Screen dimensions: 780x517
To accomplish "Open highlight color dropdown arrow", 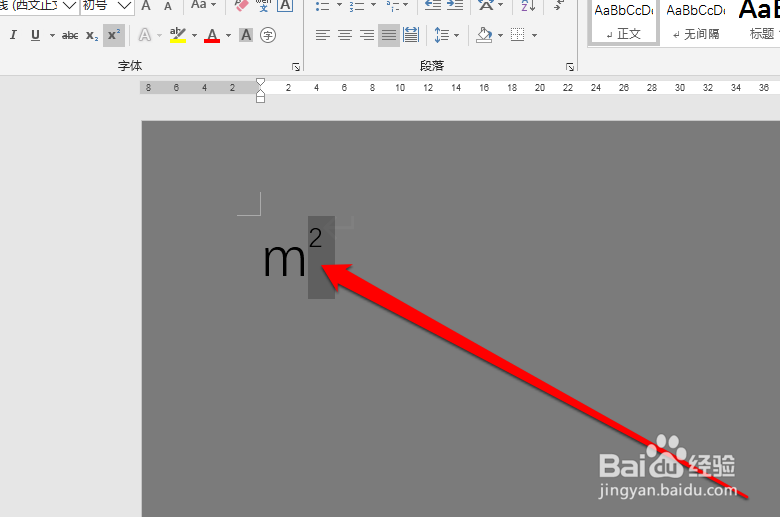I will [194, 35].
